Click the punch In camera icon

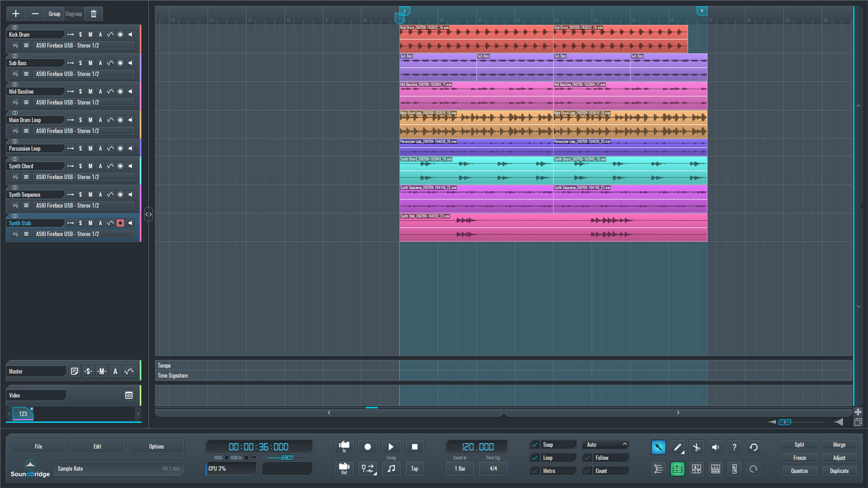344,447
